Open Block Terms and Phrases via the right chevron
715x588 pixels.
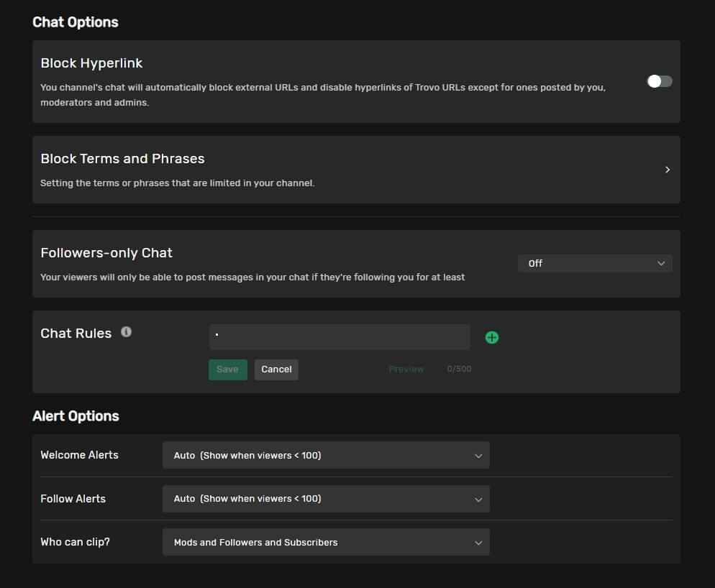(668, 170)
